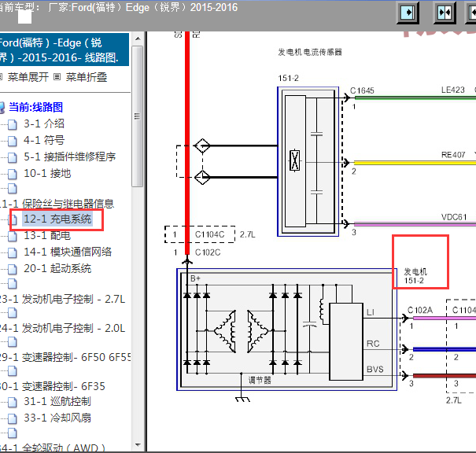Image resolution: width=476 pixels, height=453 pixels.
Task: Click wire label RE407
Action: (453, 155)
